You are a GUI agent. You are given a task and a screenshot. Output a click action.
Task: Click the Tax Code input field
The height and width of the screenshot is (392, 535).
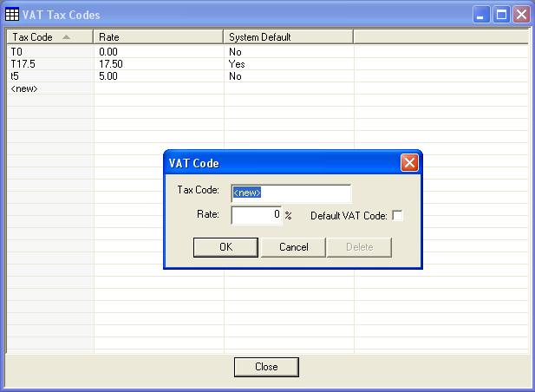click(291, 193)
